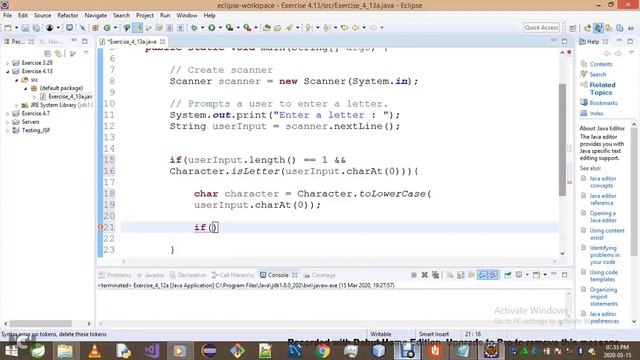Screen dimensions: 640x360
Task: Click the External Tools run icon
Action: [247, 28]
